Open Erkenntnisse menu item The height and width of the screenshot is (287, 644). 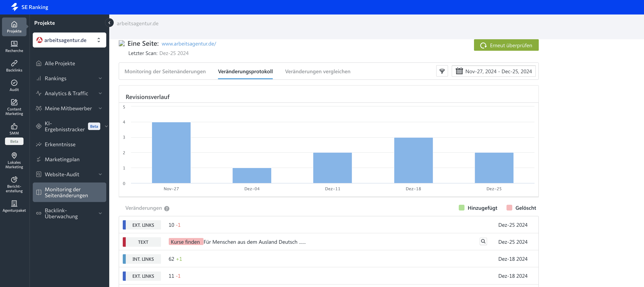pos(69,144)
